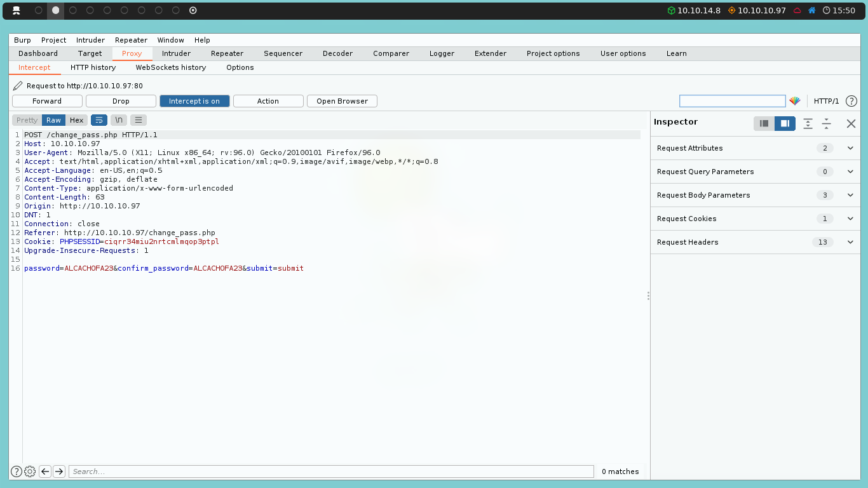Image resolution: width=868 pixels, height=488 pixels.
Task: Click the password body parameter line
Action: [164, 268]
